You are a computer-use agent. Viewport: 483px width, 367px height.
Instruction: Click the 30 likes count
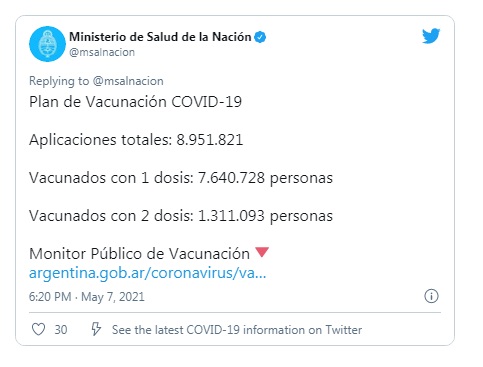click(61, 330)
